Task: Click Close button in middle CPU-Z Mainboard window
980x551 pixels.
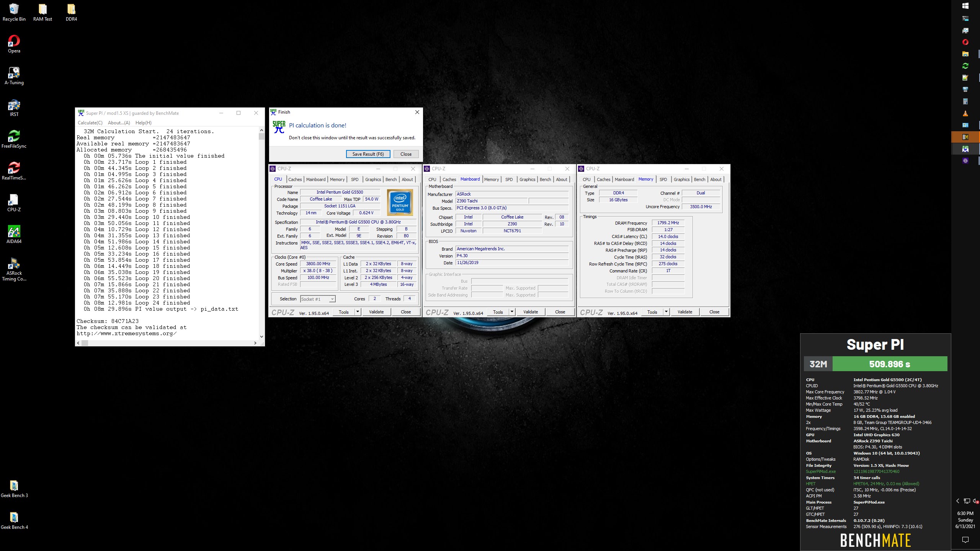Action: (x=560, y=312)
